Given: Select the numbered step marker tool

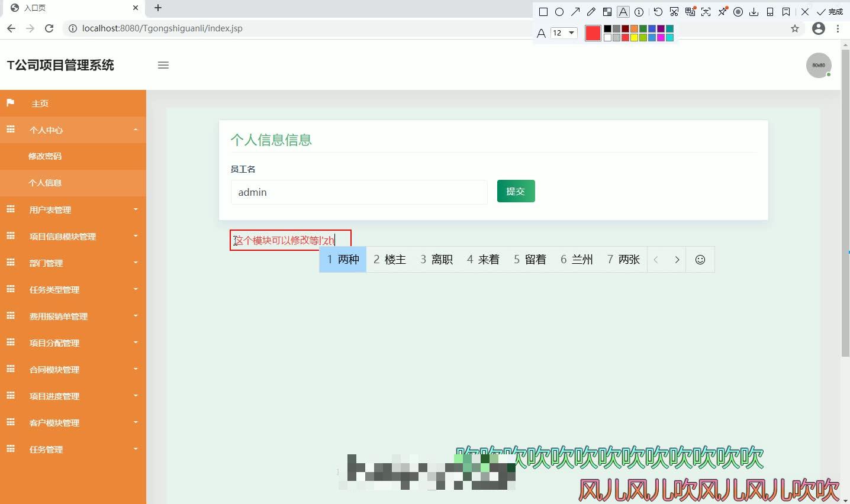Looking at the screenshot, I should pyautogui.click(x=639, y=11).
